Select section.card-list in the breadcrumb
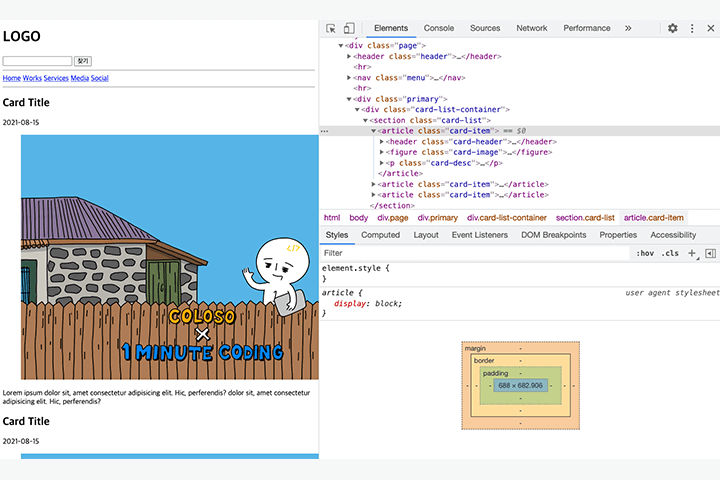 click(x=585, y=218)
